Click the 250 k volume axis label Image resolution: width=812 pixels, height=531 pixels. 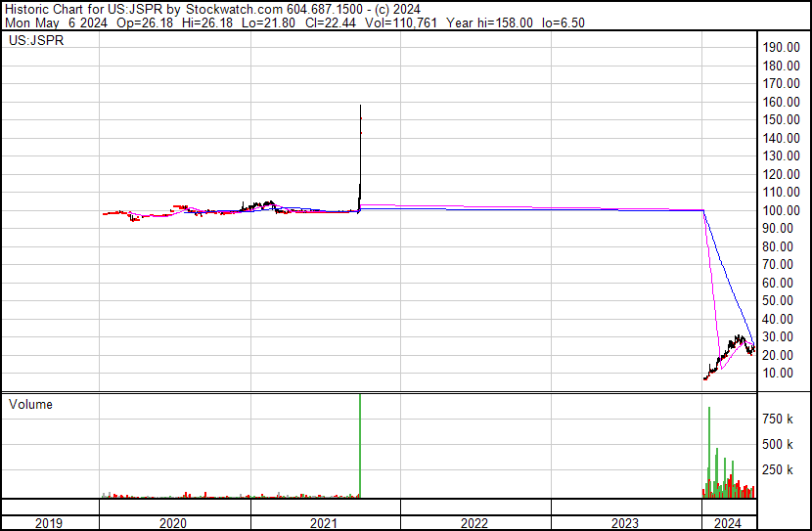point(785,469)
